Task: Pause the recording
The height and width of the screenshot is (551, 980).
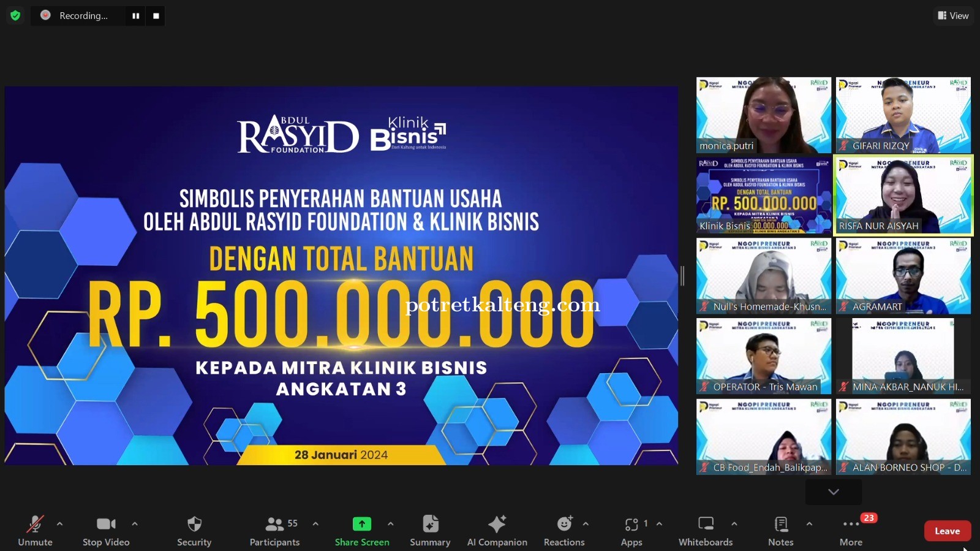Action: 136,16
